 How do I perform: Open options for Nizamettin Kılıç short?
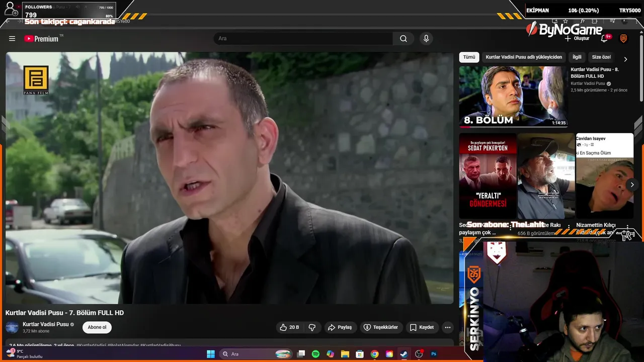coord(627,227)
